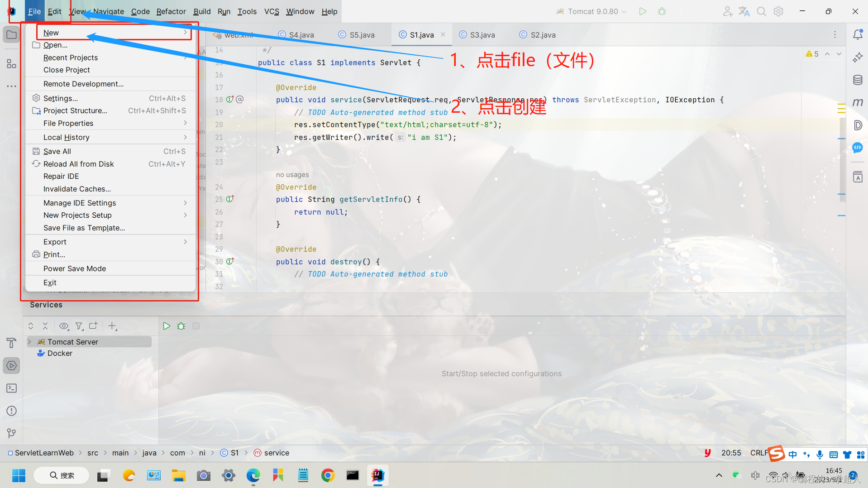
Task: Open the Problems tool window icon
Action: pyautogui.click(x=11, y=411)
